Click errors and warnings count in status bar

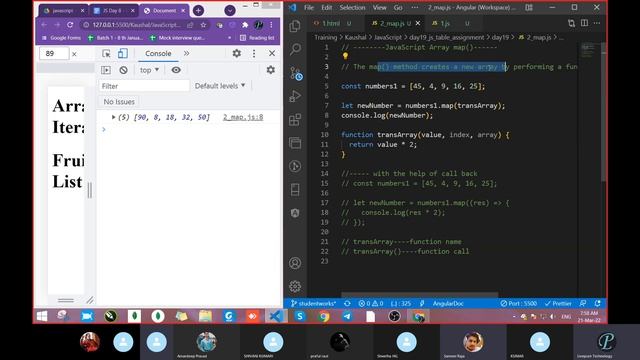pyautogui.click(x=371, y=303)
